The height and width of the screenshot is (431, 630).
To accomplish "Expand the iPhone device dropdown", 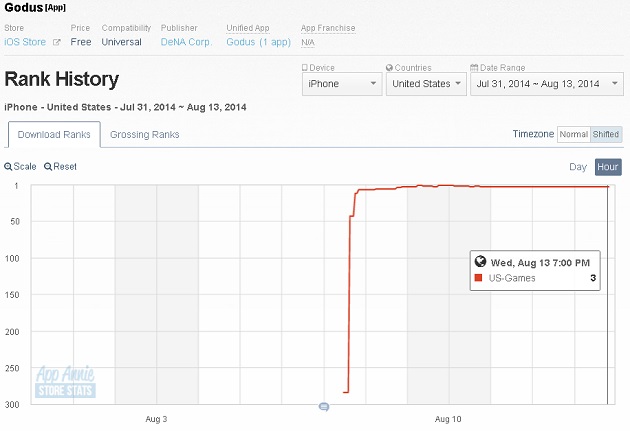I will [342, 84].
